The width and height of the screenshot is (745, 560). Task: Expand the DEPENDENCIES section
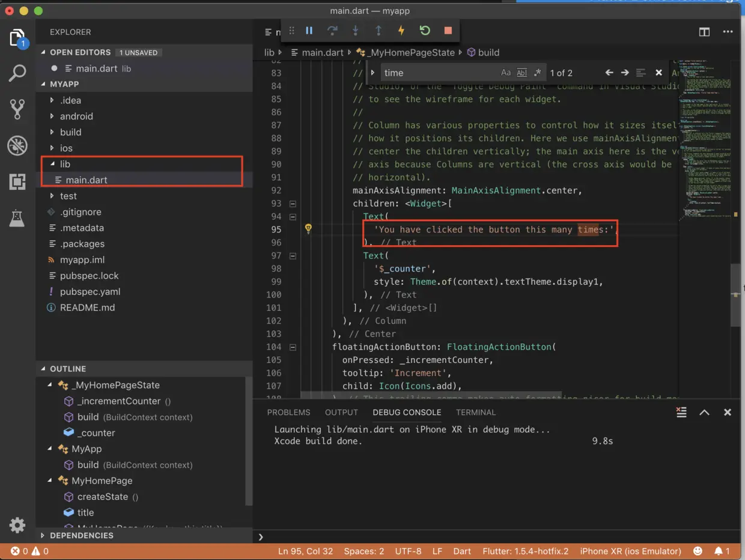[x=81, y=535]
